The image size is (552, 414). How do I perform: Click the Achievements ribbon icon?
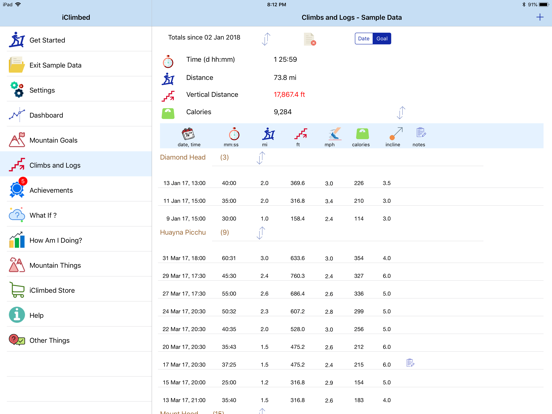point(17,189)
